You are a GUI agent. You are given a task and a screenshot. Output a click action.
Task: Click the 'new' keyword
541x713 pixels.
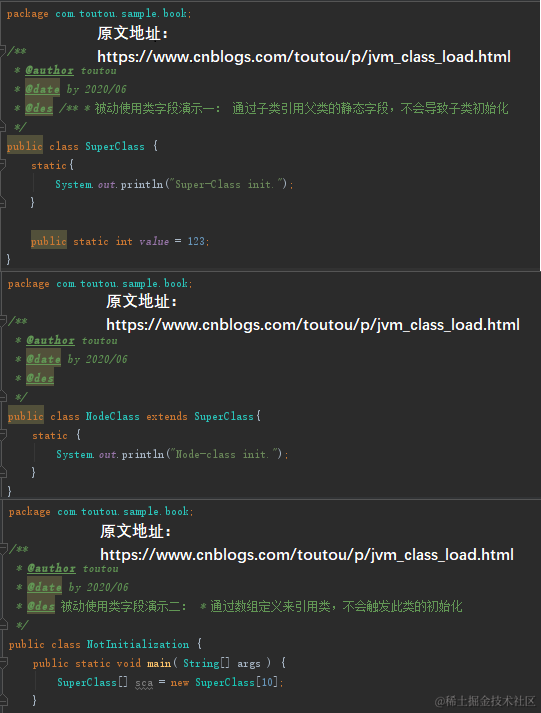(x=180, y=683)
